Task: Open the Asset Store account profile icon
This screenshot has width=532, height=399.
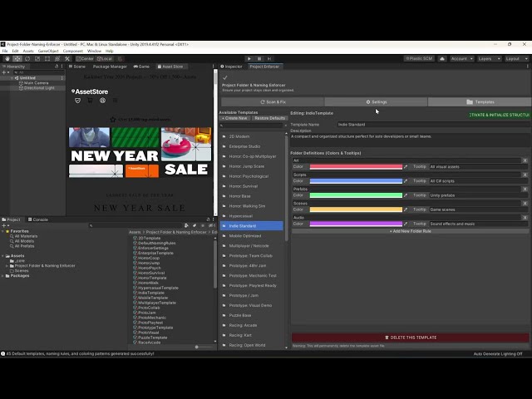Action: pos(102,101)
